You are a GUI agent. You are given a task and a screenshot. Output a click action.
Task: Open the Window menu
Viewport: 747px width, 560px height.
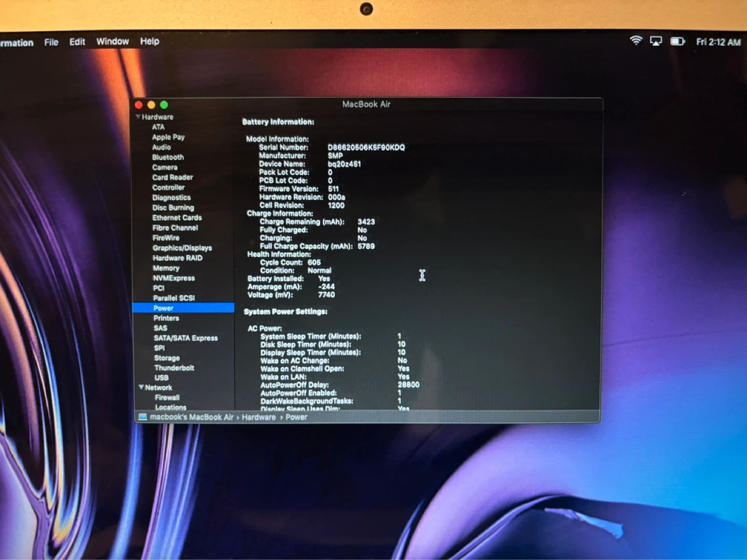pos(113,41)
